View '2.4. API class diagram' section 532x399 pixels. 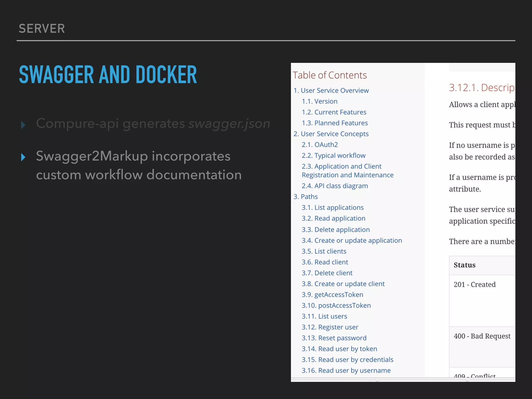point(335,186)
